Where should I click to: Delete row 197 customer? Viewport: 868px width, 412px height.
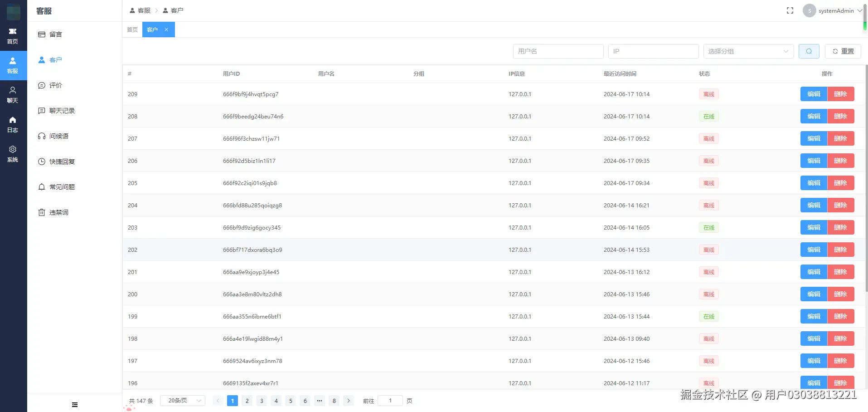[x=840, y=361]
